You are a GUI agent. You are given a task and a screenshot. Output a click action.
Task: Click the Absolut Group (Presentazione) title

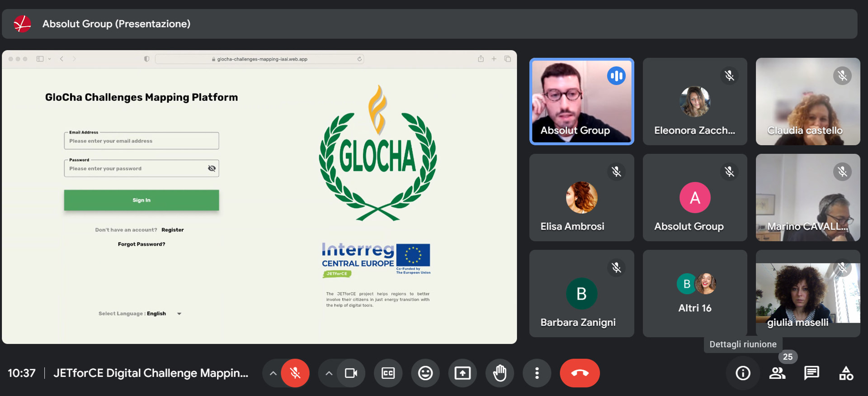[116, 24]
